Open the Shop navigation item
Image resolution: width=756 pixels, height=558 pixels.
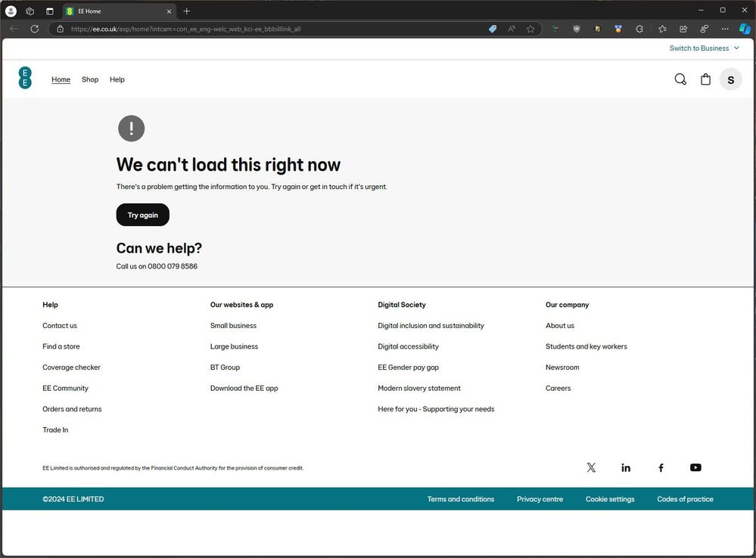[x=90, y=79]
